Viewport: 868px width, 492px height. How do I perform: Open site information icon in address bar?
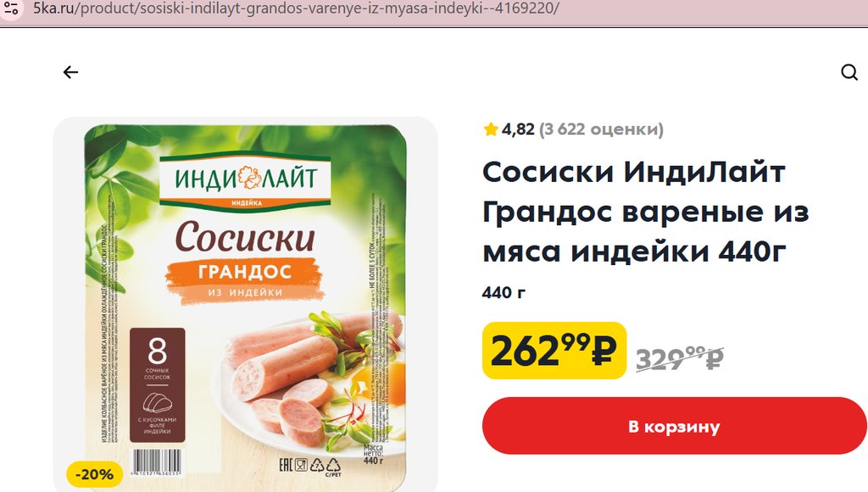point(11,8)
